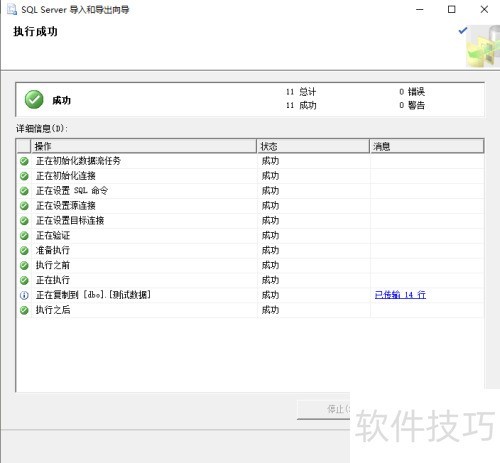Select the row 准备执行
500x463 pixels.
pyautogui.click(x=250, y=250)
